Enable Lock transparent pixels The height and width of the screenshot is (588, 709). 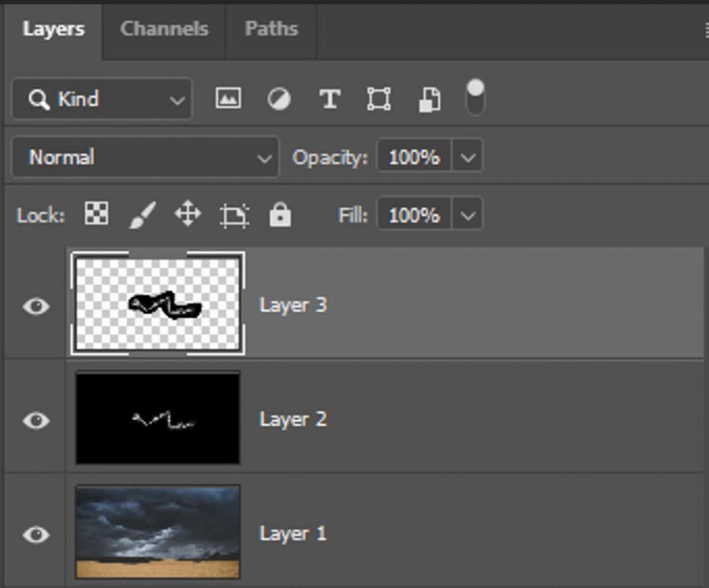click(96, 214)
